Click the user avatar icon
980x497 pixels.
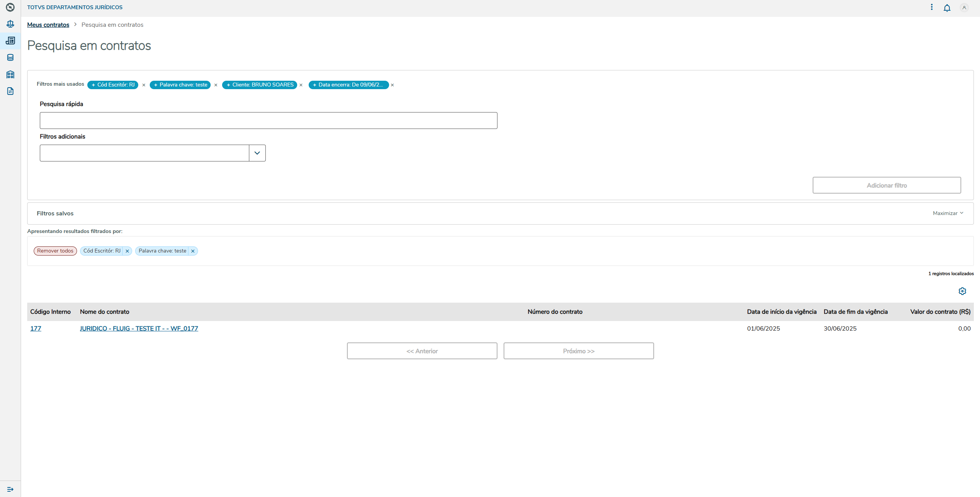964,8
